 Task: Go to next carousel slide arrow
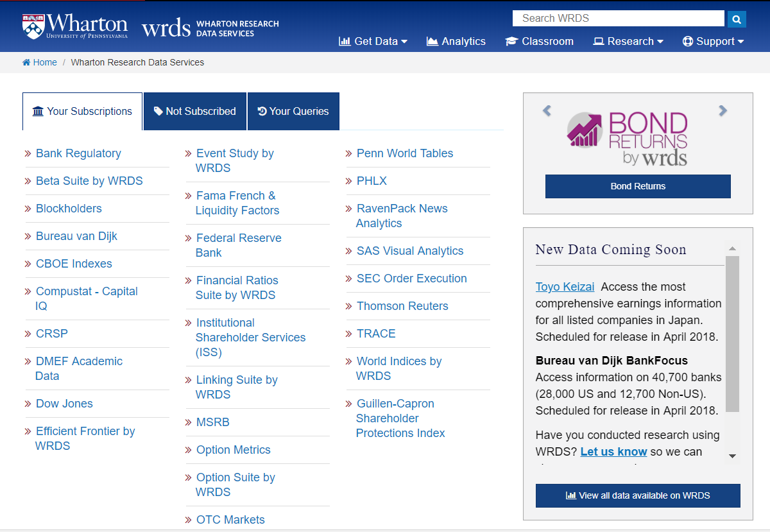pyautogui.click(x=723, y=110)
